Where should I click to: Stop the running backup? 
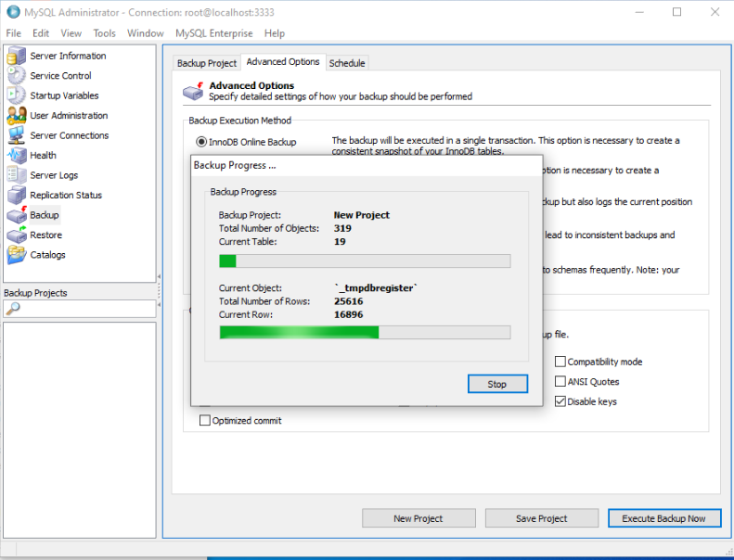pyautogui.click(x=497, y=384)
